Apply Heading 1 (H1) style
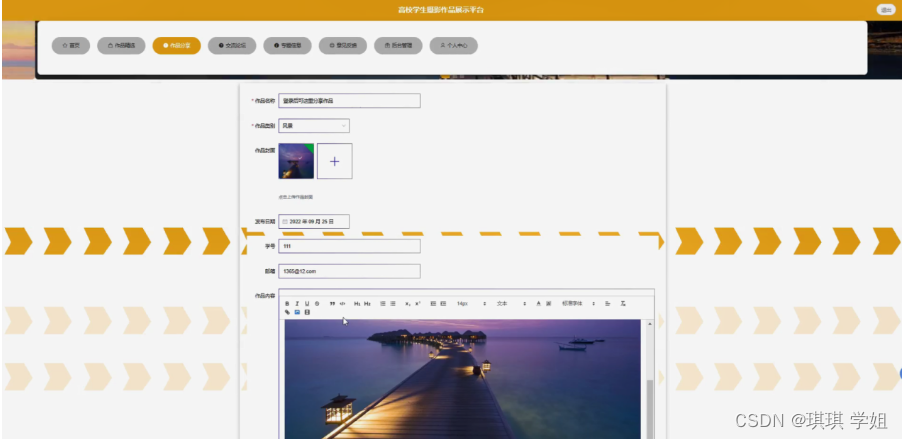903x439 pixels. (x=358, y=304)
